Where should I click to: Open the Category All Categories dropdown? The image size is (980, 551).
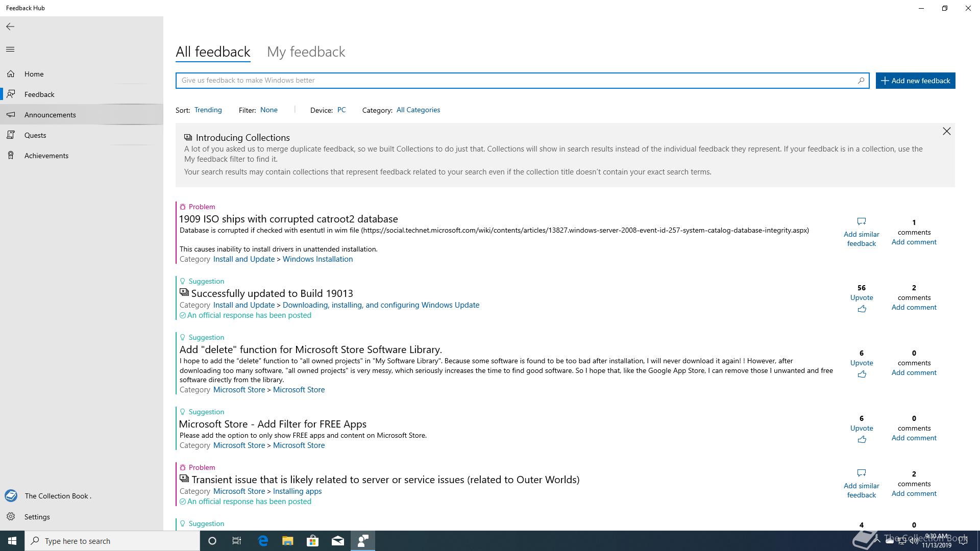click(418, 110)
